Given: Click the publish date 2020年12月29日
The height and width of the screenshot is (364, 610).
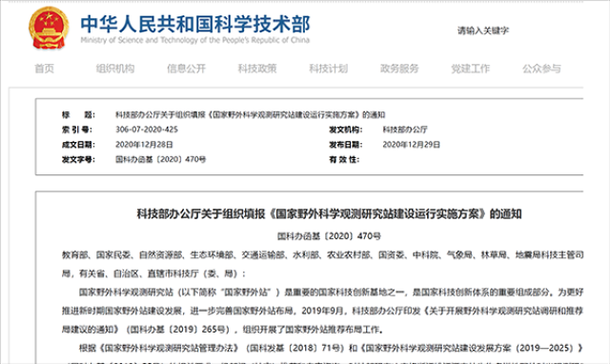Looking at the screenshot, I should click(411, 145).
